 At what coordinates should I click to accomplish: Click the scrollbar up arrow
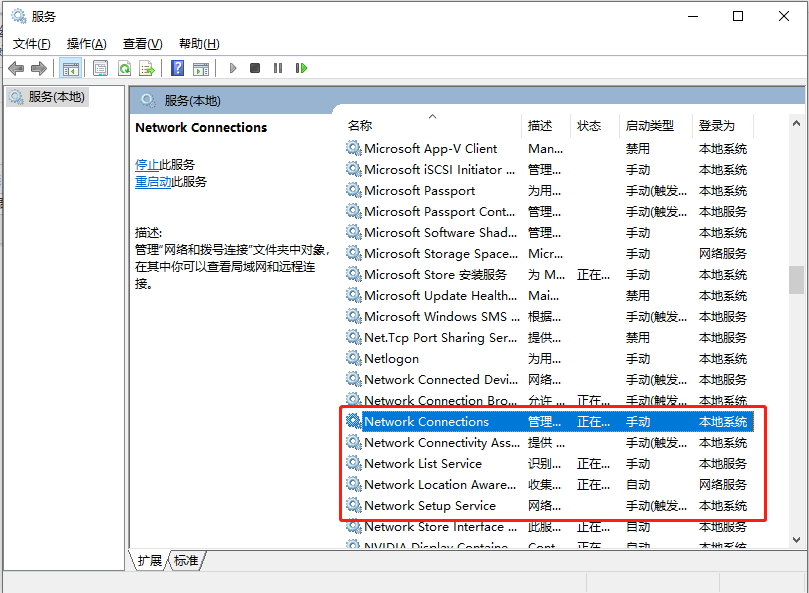pos(796,123)
